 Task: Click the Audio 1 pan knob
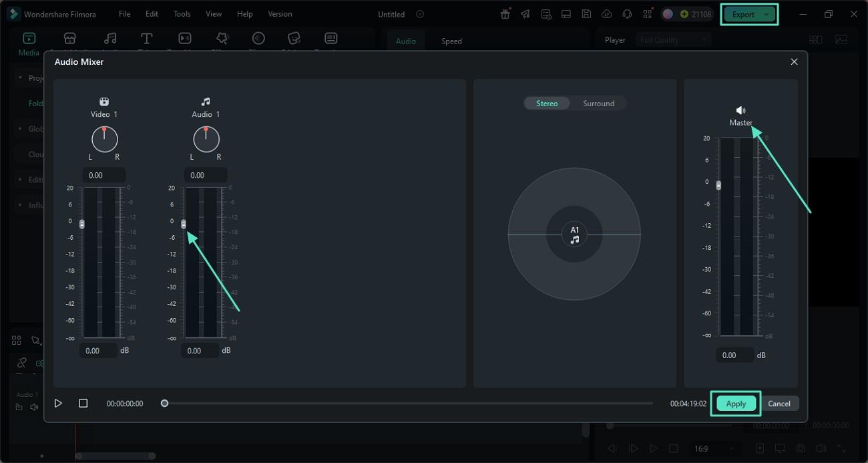click(x=206, y=139)
